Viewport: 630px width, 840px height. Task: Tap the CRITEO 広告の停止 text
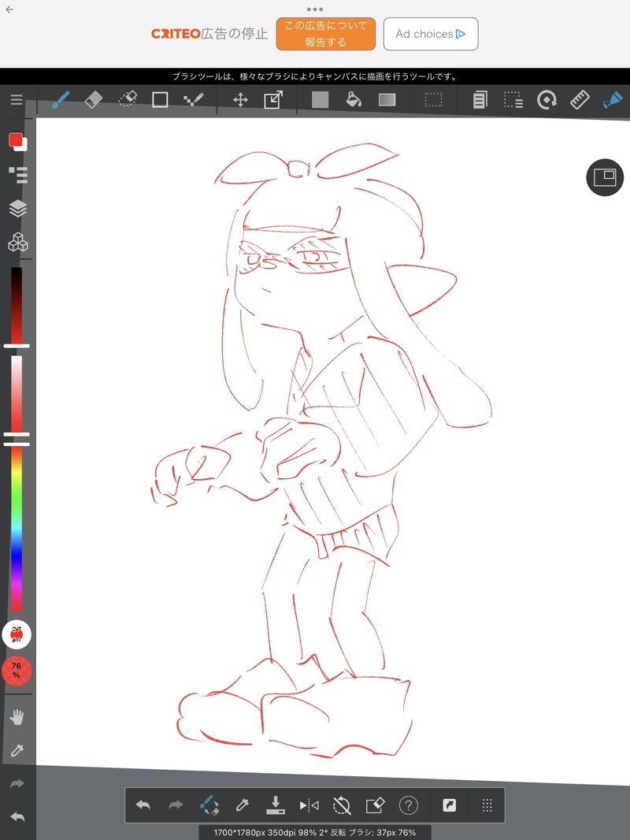click(209, 34)
